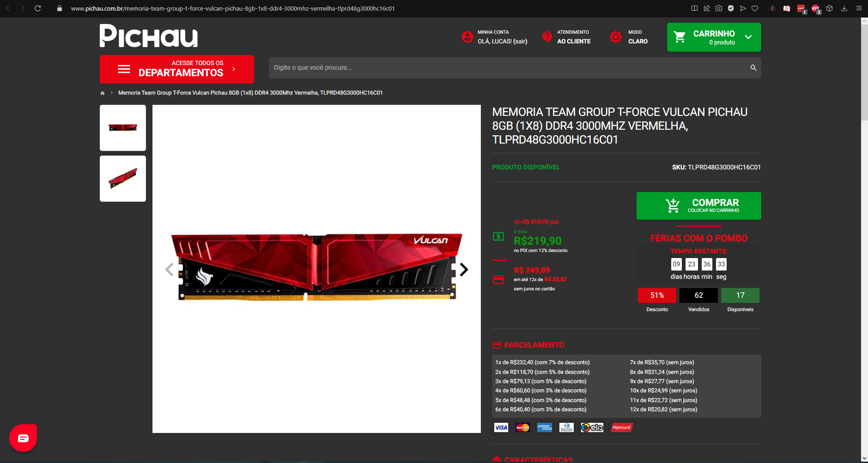Click the red credit card price icon
Image resolution: width=868 pixels, height=463 pixels.
tap(498, 280)
